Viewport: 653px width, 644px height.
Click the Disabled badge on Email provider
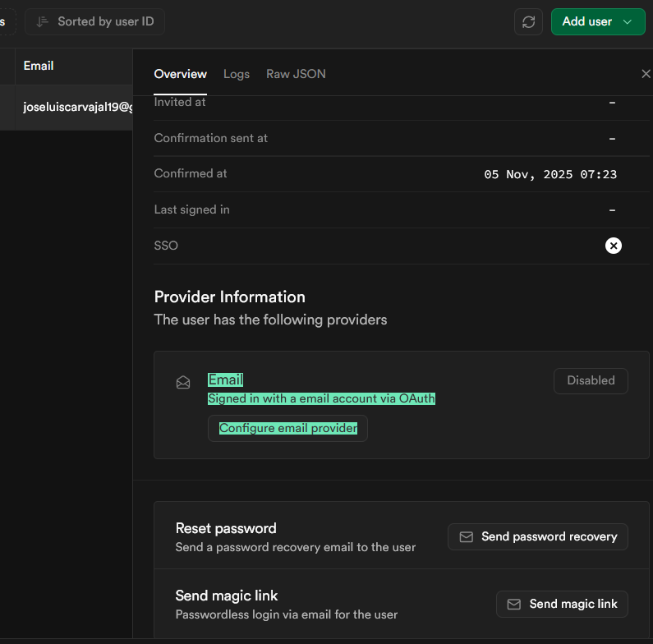[x=591, y=380]
